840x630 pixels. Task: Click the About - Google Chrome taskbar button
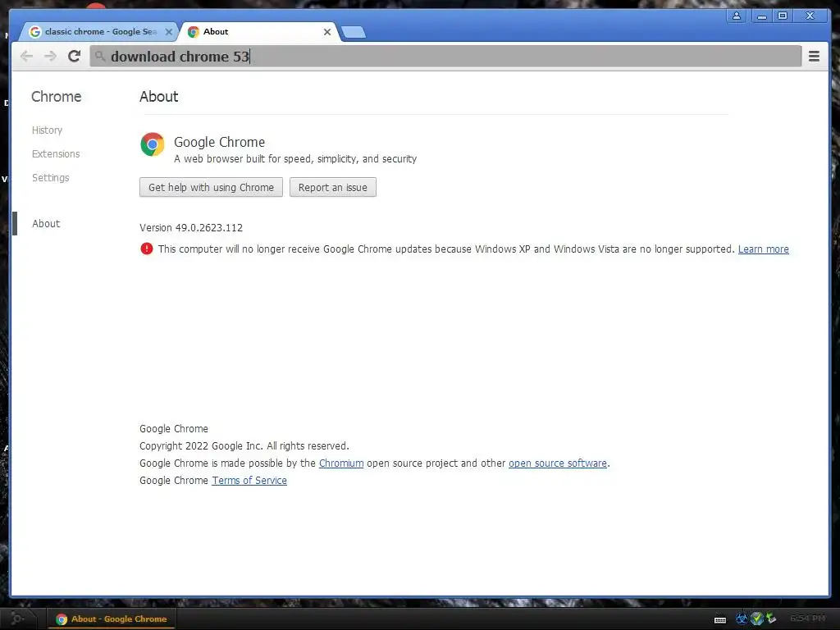(112, 619)
